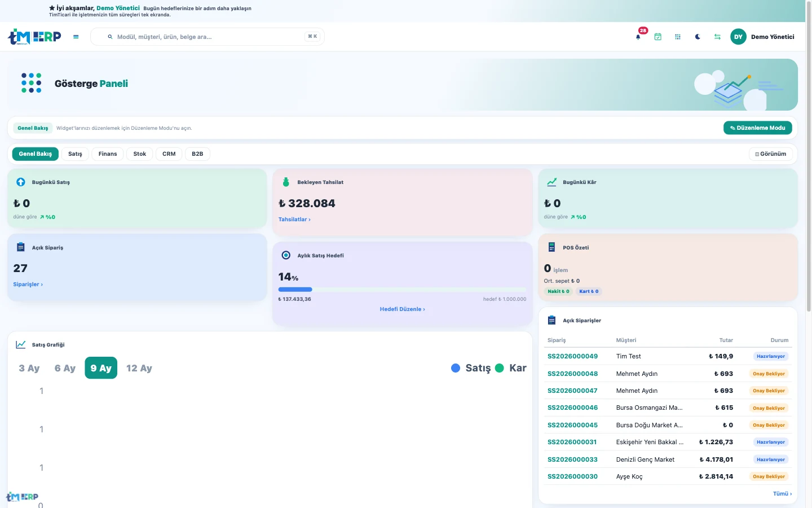Click the Bugünkü Satış up-arrow icon
The image size is (812, 508).
pyautogui.click(x=21, y=182)
